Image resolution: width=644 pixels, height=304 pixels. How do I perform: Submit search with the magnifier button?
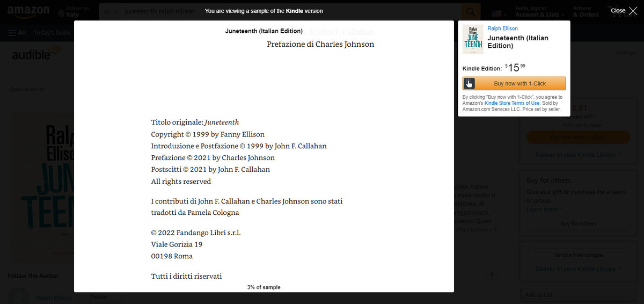tap(471, 11)
